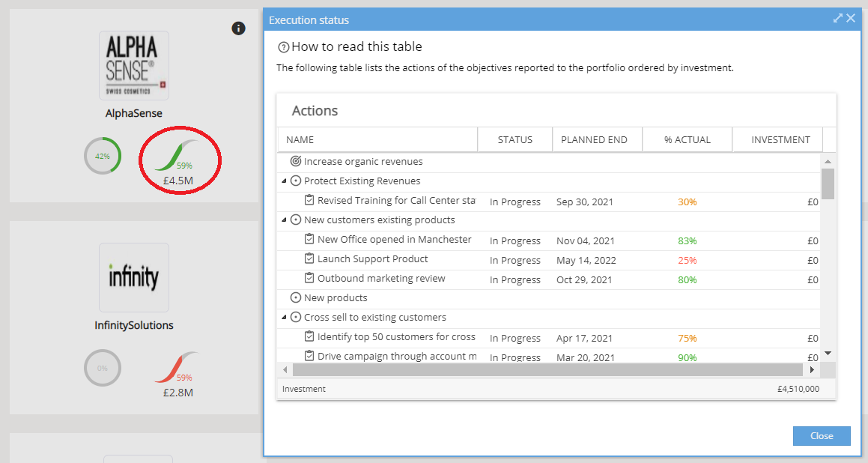868x463 pixels.
Task: Collapse Cross sell to existing customers row
Action: pos(284,318)
